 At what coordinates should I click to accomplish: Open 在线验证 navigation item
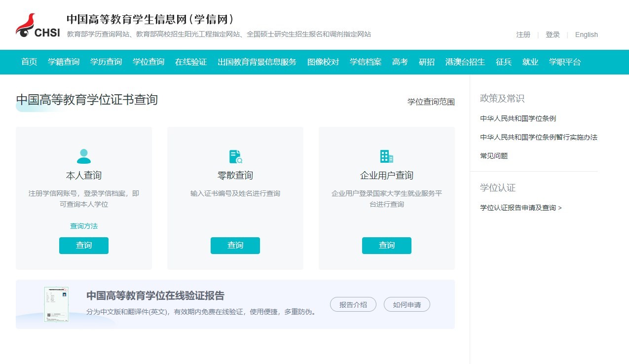click(x=191, y=62)
